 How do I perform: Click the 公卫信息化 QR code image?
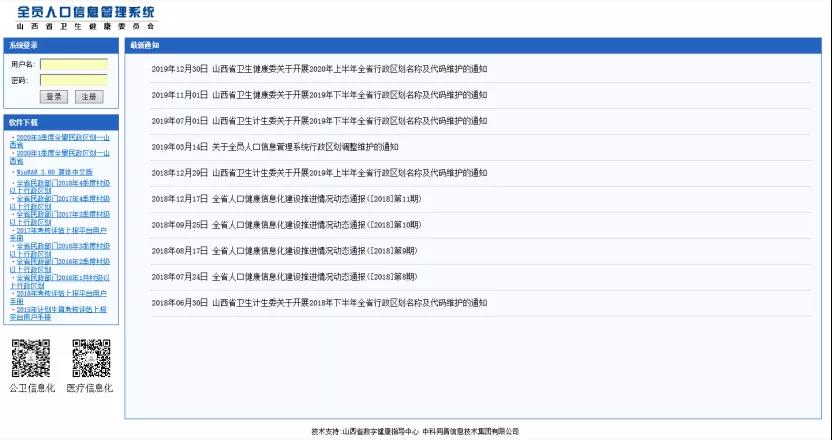[30, 358]
